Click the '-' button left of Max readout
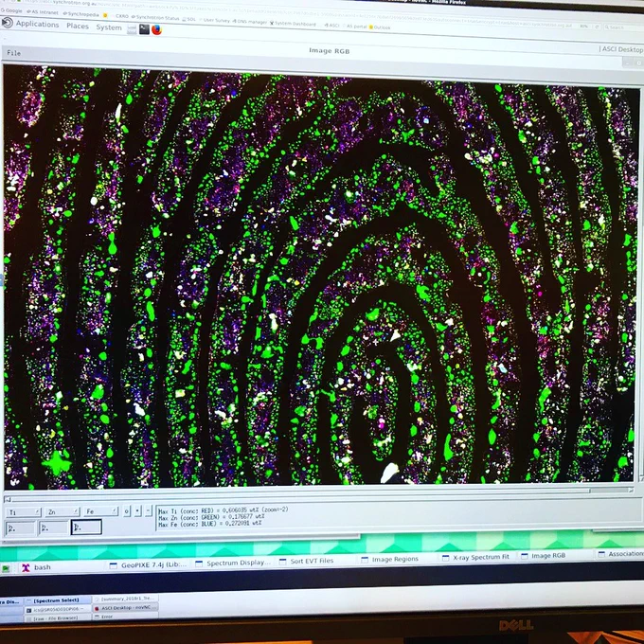Viewport: 644px width, 644px height. [x=149, y=510]
